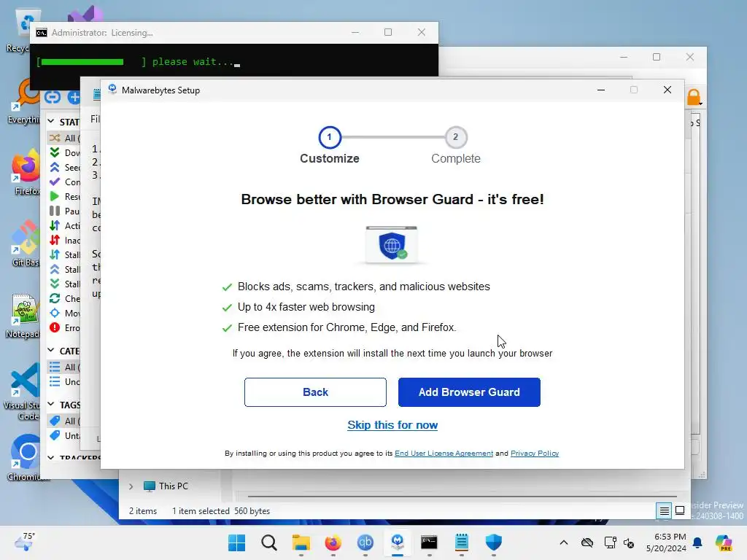Open Windows Start menu
This screenshot has height=560, width=747.
click(237, 542)
